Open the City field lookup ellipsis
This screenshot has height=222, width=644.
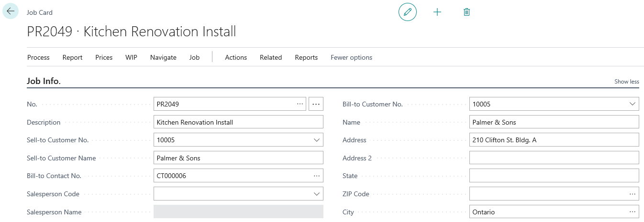click(632, 212)
